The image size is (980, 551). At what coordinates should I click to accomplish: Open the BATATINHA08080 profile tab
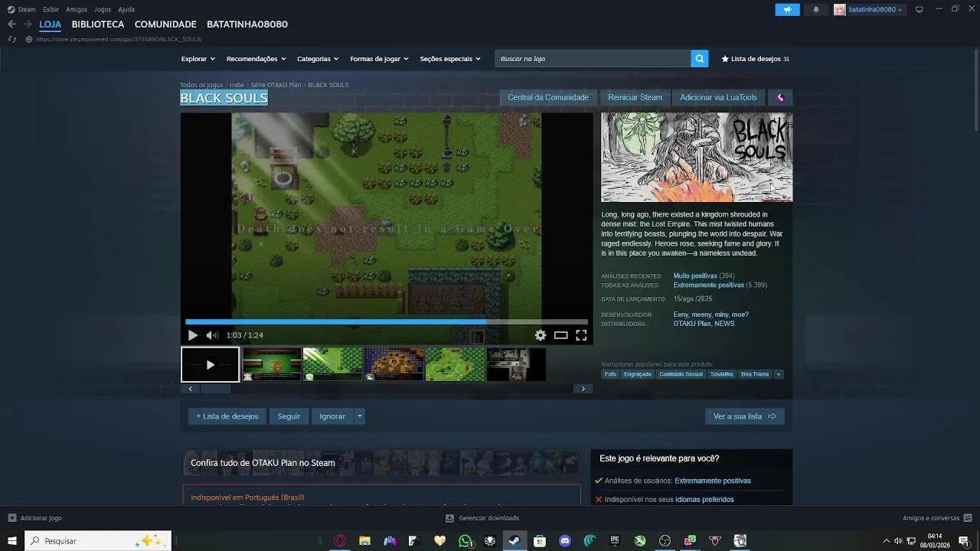click(247, 24)
